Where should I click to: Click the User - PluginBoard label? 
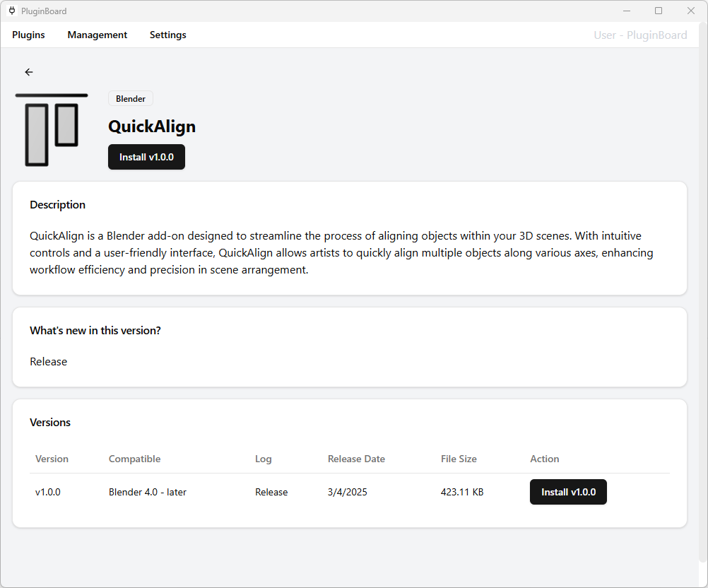[x=640, y=35]
